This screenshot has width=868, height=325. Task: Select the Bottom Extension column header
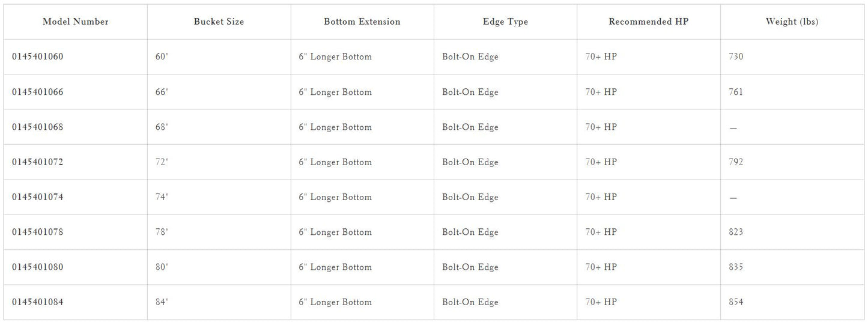362,22
